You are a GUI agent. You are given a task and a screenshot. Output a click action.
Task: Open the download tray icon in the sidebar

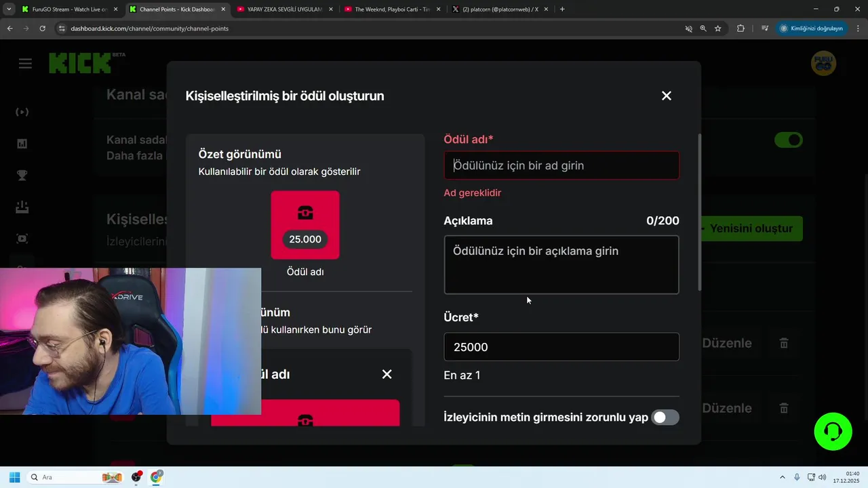point(22,207)
